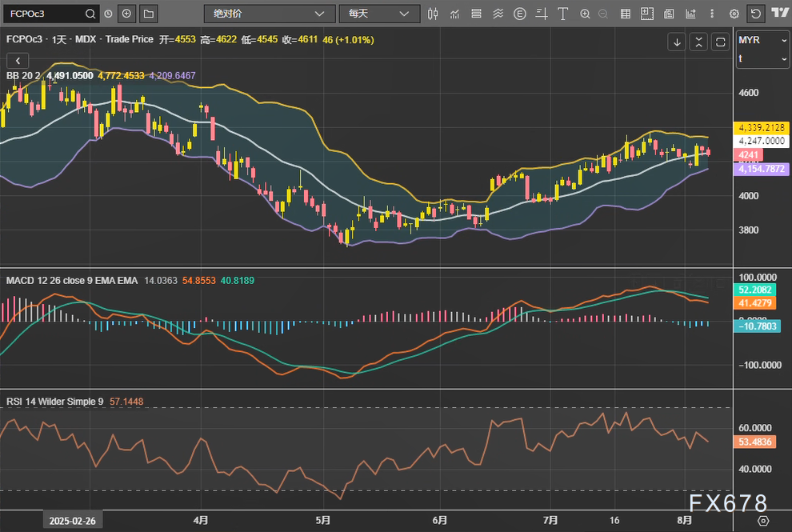The height and width of the screenshot is (532, 792).
Task: Toggle the fullscreen frame button above the chart
Action: 720,42
